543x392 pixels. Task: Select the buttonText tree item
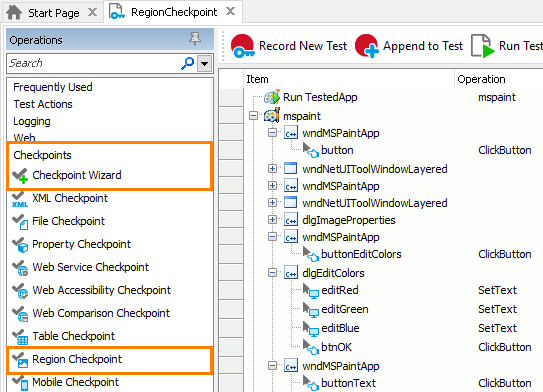pyautogui.click(x=348, y=383)
